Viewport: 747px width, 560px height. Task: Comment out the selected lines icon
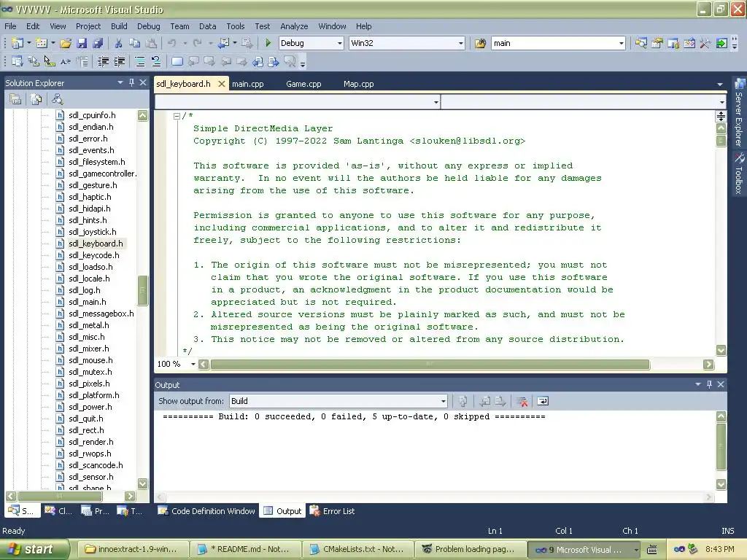tap(140, 61)
